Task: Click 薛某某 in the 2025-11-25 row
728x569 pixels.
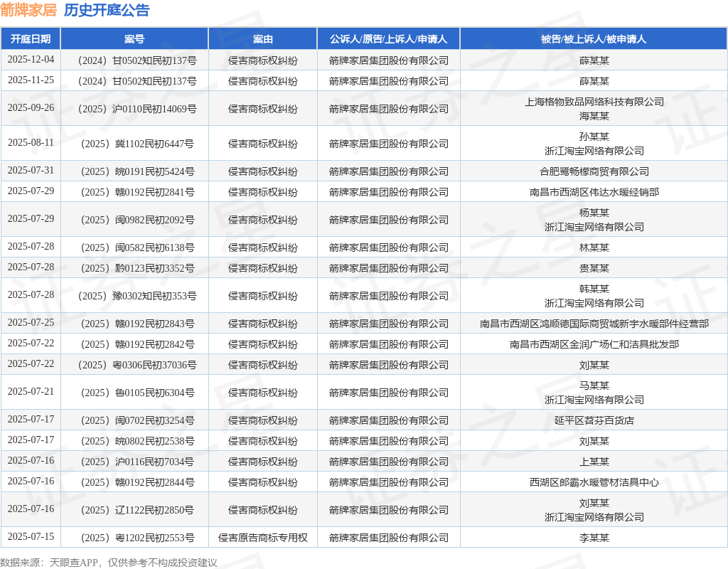Action: click(x=594, y=81)
